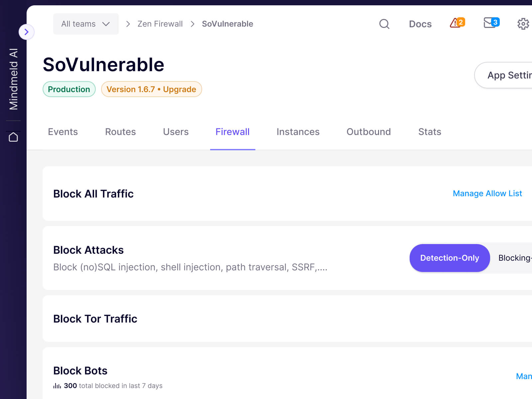The width and height of the screenshot is (532, 399).
Task: Click the Block Bots heading
Action: click(80, 370)
